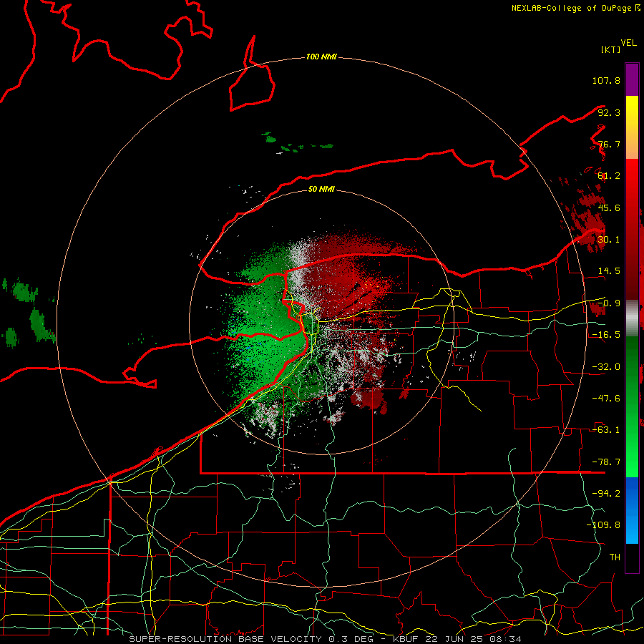The image size is (644, 644).
Task: Select the 61.2 velocity scale value
Action: (x=609, y=176)
